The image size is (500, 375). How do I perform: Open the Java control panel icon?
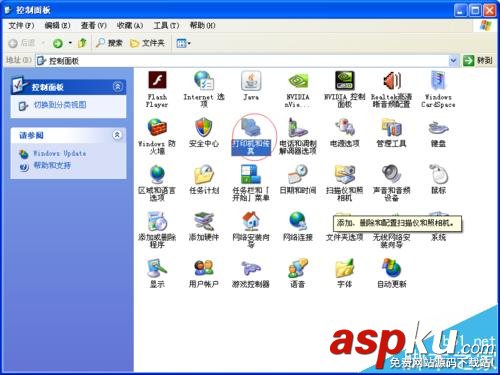pyautogui.click(x=251, y=81)
